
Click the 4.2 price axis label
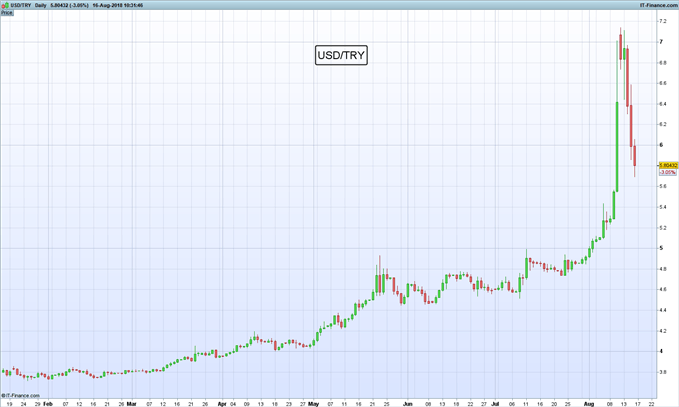[x=663, y=331]
